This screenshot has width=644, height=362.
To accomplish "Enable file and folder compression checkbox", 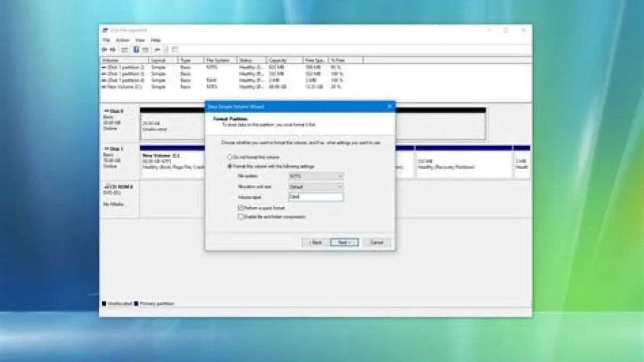I will [240, 217].
